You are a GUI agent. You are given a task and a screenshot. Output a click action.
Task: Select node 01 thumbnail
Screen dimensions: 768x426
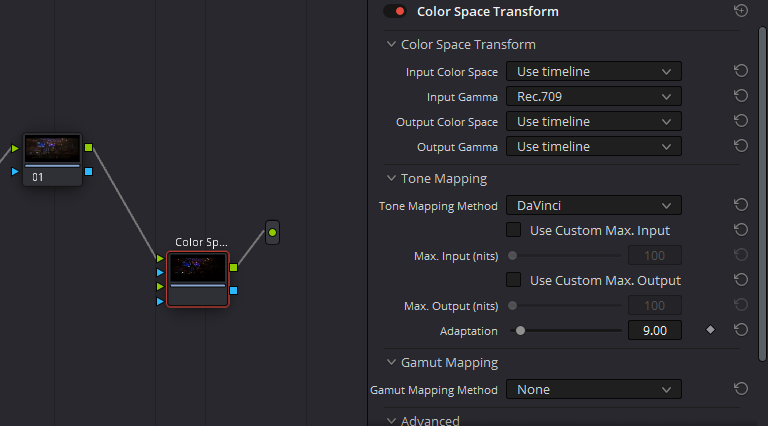[x=52, y=148]
